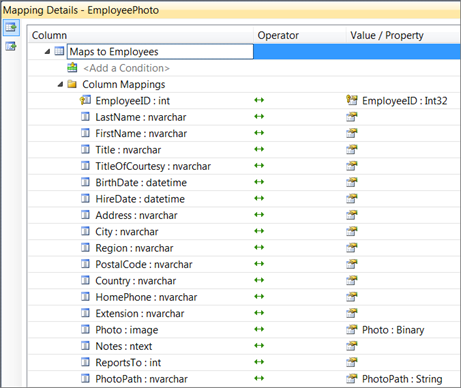Click PhotoPath : String property value
This screenshot has width=461, height=388.
pos(402,379)
